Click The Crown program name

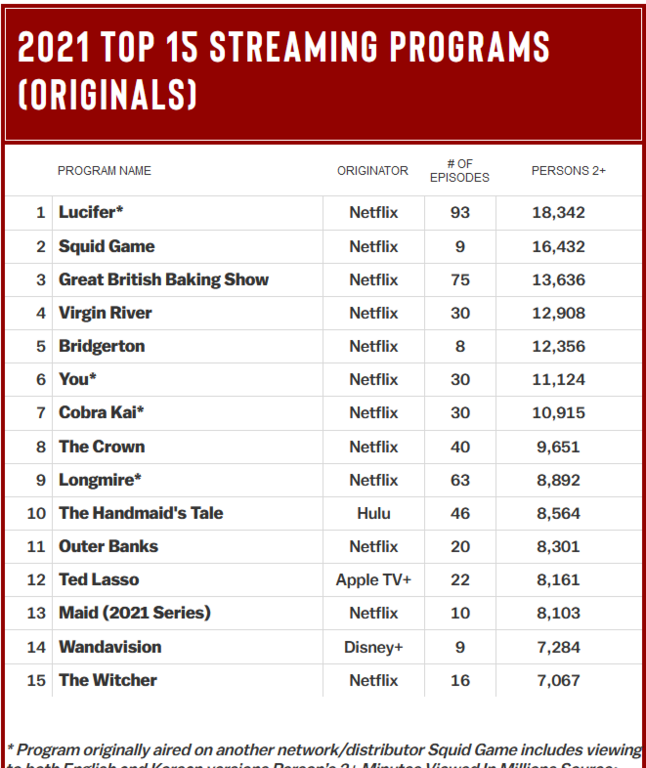[x=101, y=446]
